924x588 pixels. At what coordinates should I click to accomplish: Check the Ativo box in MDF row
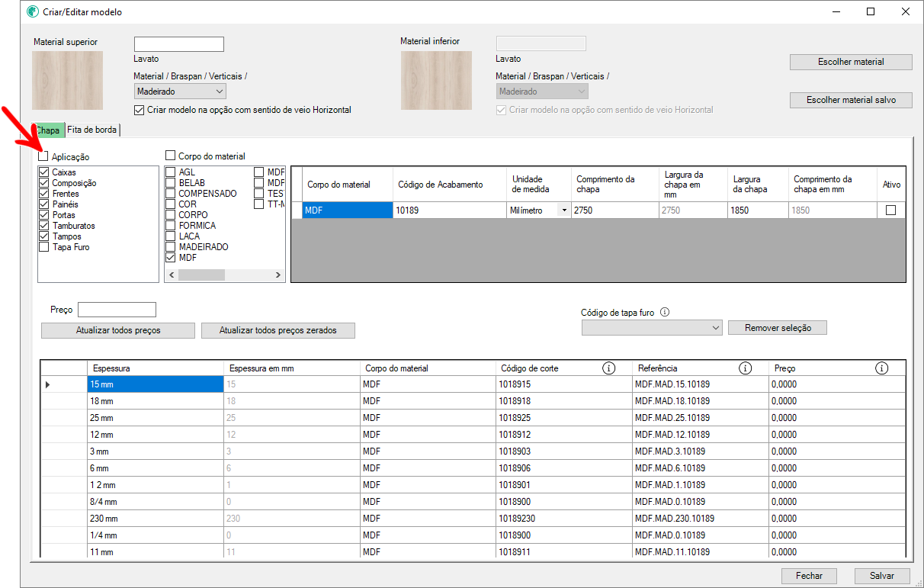click(x=890, y=210)
